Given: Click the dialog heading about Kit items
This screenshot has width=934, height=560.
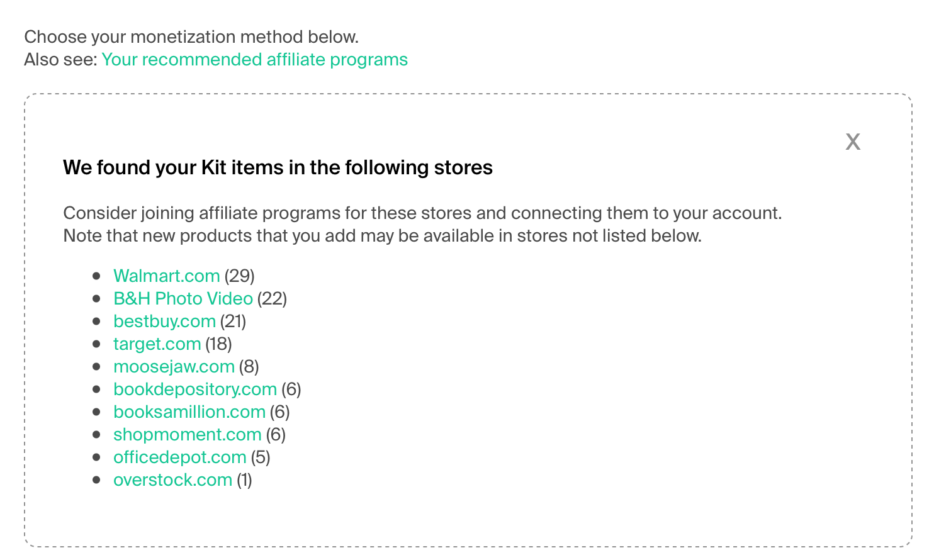Looking at the screenshot, I should click(x=278, y=167).
